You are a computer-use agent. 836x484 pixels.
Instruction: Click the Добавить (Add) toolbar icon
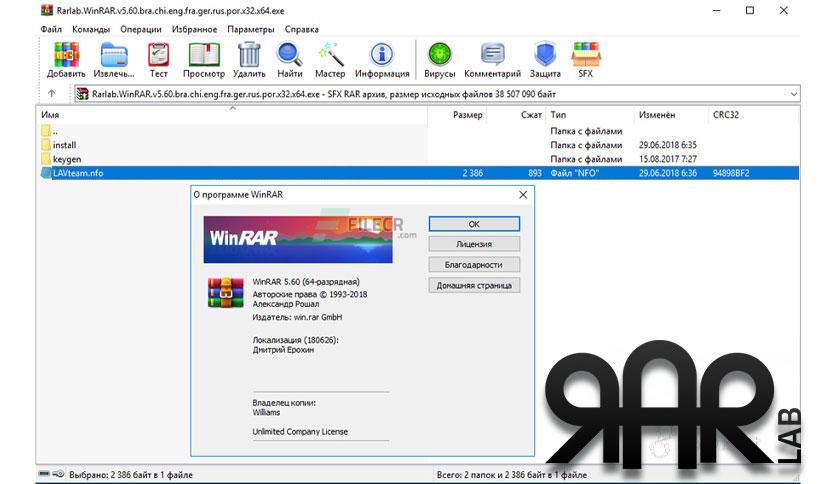coord(66,55)
